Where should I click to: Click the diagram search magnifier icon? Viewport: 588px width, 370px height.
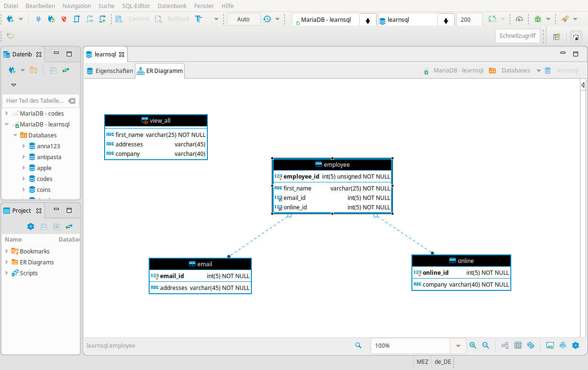tap(358, 345)
